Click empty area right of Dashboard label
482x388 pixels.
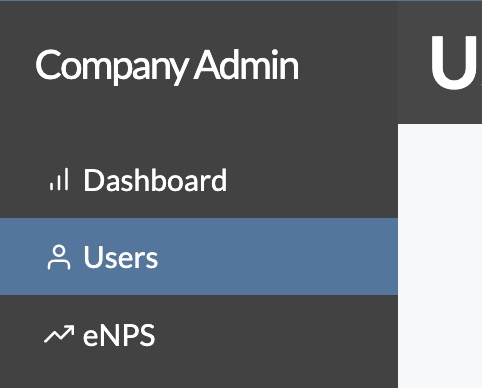(310, 180)
